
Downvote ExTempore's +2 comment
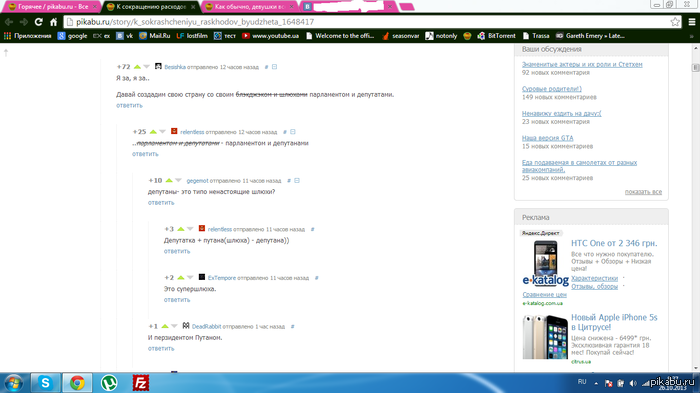[190, 278]
